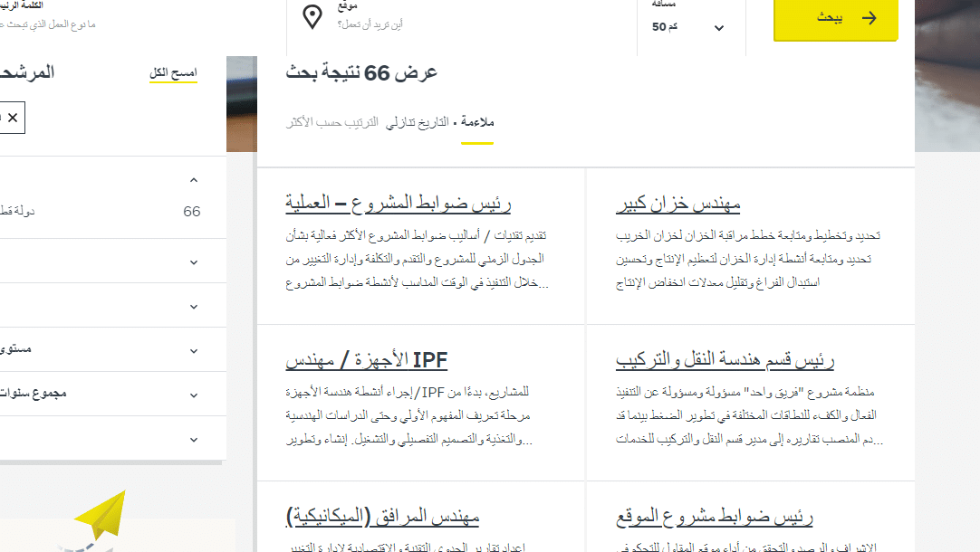
Task: Expand the مجموع سنوات filter section
Action: point(194,395)
